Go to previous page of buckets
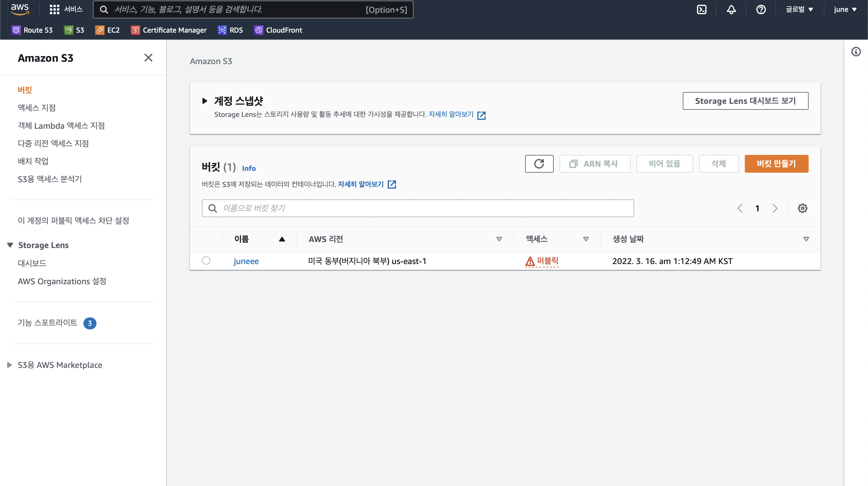 [x=740, y=208]
